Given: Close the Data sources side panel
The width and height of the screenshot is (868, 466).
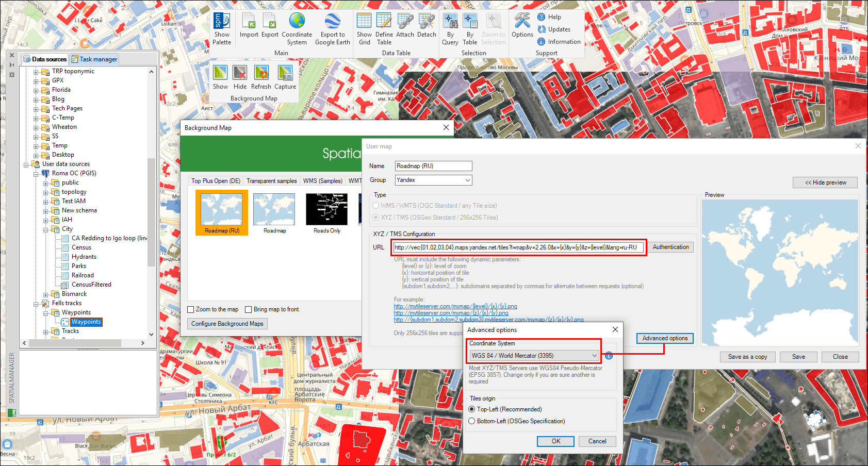Looking at the screenshot, I should tap(12, 55).
